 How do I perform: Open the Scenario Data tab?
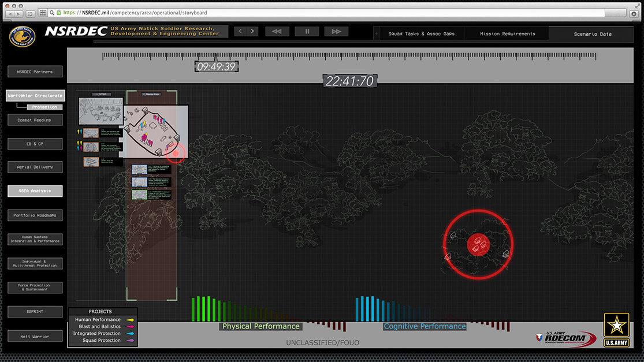593,34
